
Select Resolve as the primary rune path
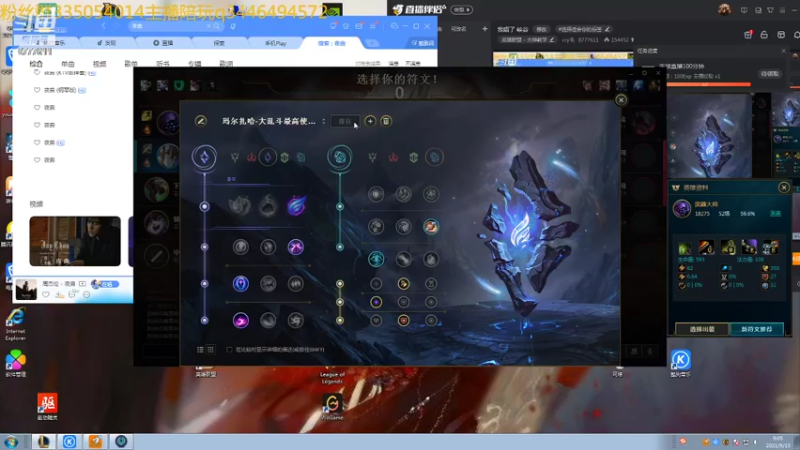[285, 158]
